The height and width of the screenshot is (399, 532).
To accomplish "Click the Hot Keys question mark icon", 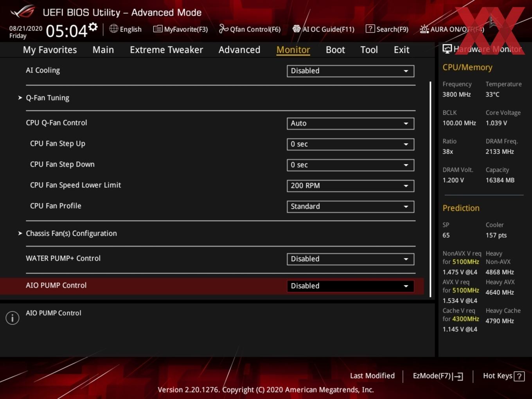I will (519, 376).
